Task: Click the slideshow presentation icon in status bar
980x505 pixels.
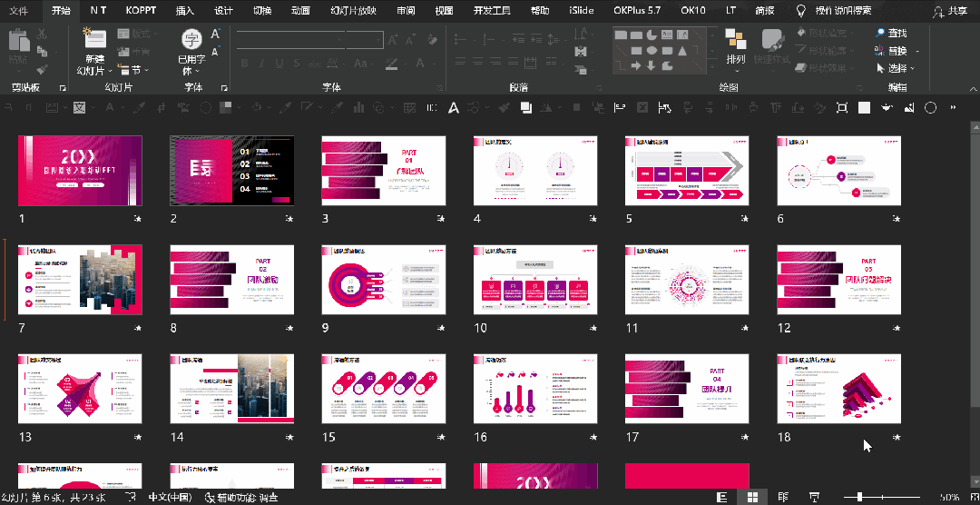Action: [814, 497]
